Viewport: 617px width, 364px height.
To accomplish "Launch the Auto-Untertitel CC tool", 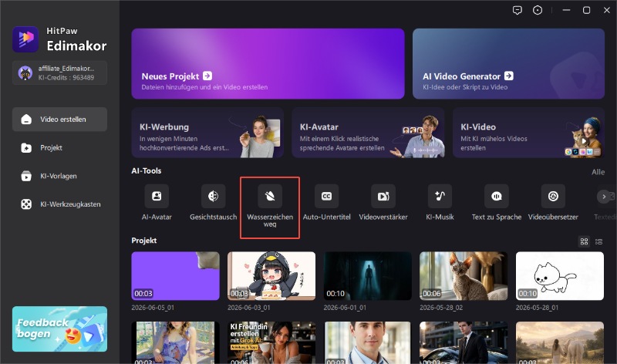I will [x=326, y=196].
